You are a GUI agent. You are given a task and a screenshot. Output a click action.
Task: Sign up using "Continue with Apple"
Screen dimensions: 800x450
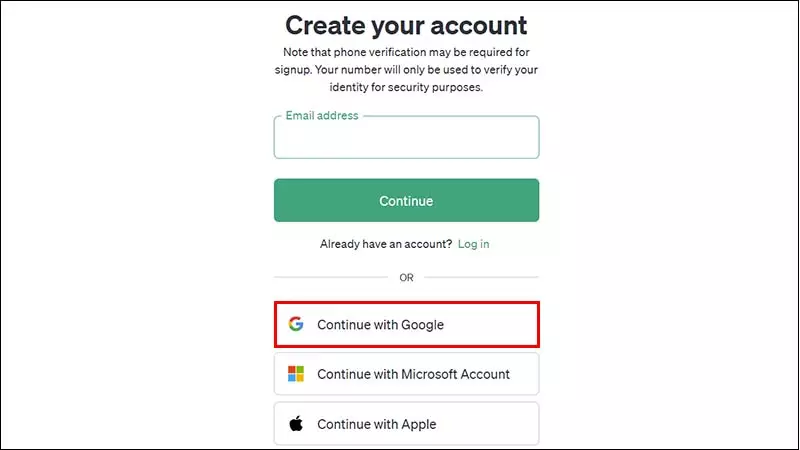407,423
